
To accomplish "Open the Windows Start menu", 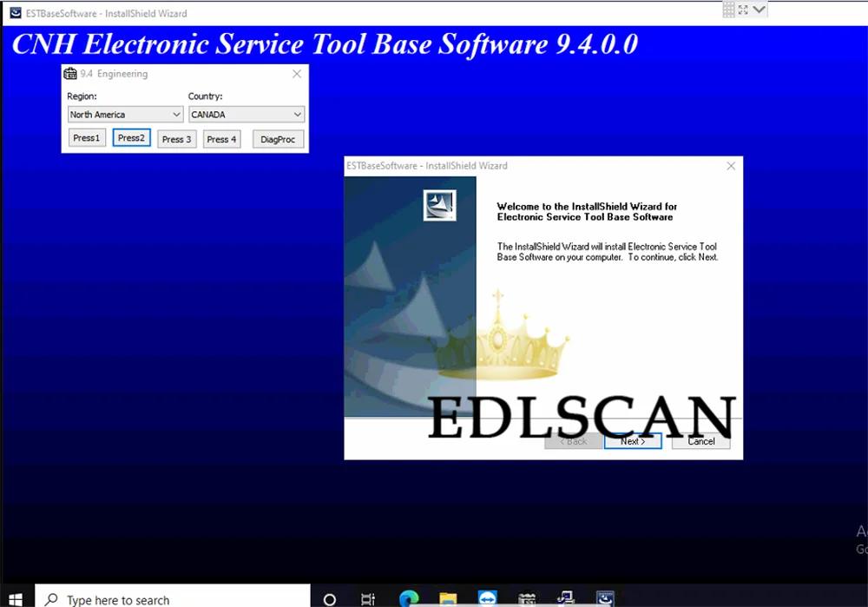I will [x=16, y=599].
